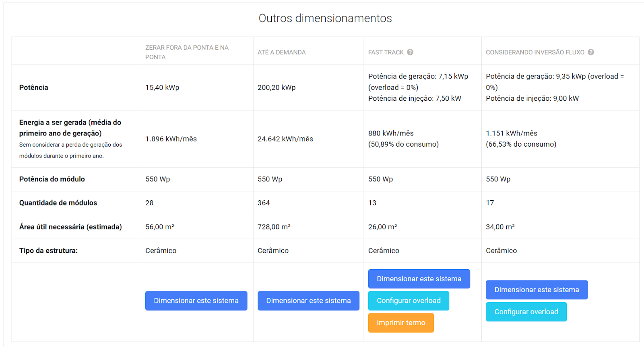The image size is (644, 347).
Task: Click the orange Imprimir termo button
Action: coord(401,323)
